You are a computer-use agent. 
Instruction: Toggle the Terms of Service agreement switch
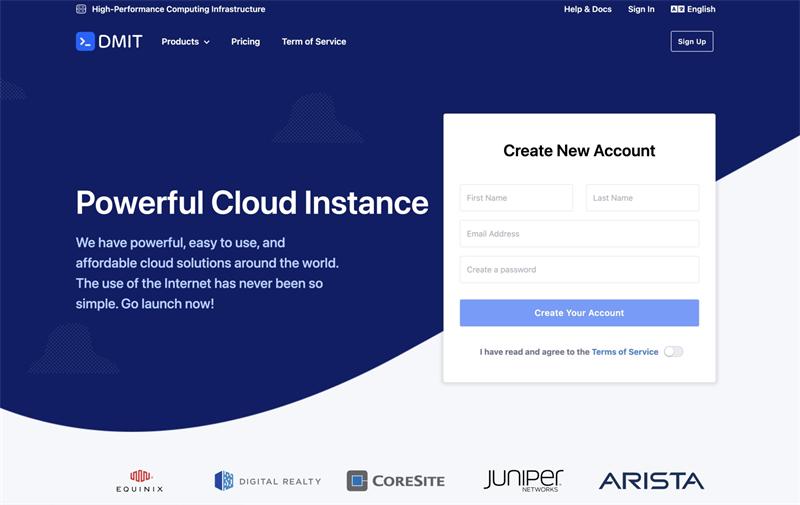point(673,352)
